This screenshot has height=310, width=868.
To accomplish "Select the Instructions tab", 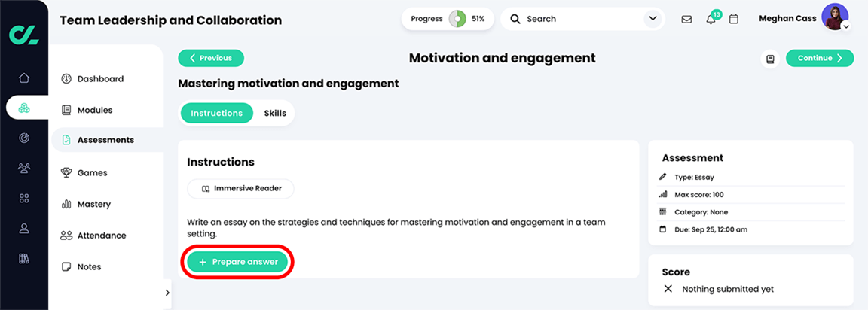I will [x=216, y=114].
